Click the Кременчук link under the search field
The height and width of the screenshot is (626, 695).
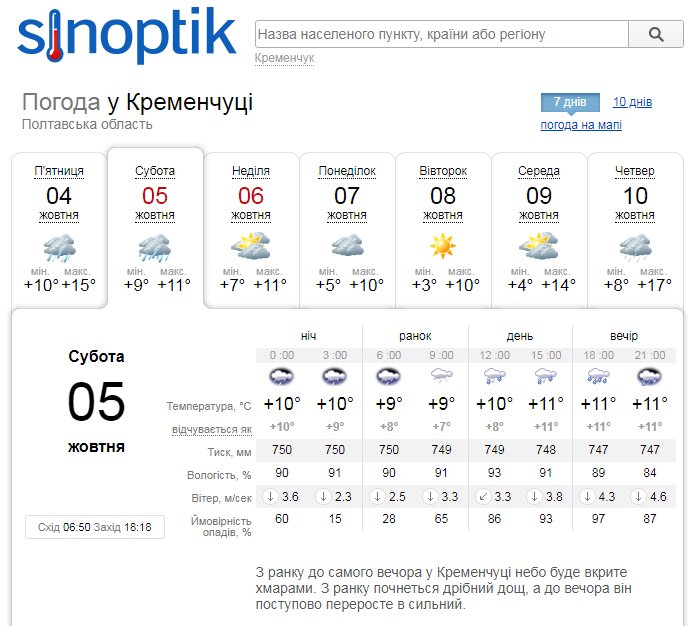[284, 58]
